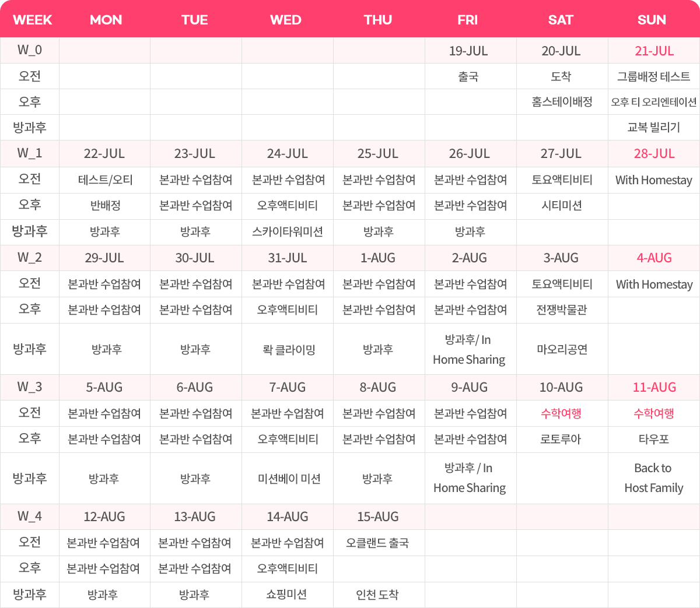Click the Back to Host Family cell
The width and height of the screenshot is (700, 608).
[653, 478]
